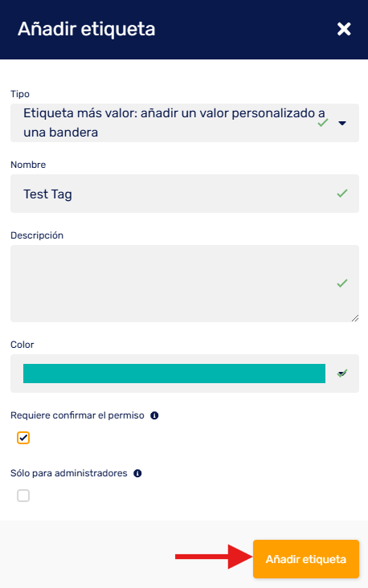Click the green checkmark in Nombre field
The image size is (368, 588).
tap(342, 194)
